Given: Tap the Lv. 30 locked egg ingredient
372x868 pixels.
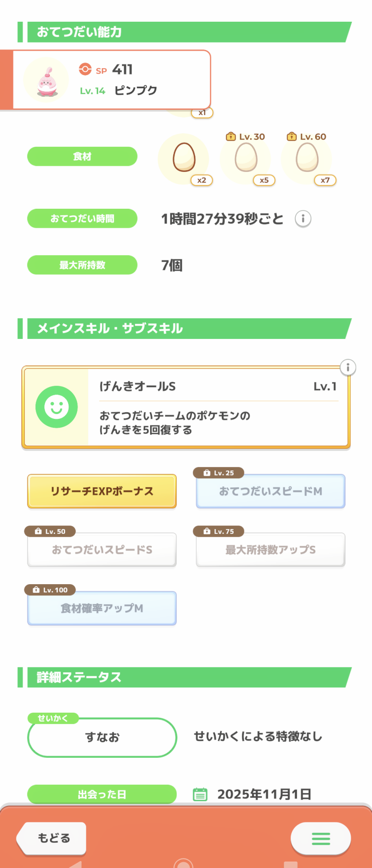Looking at the screenshot, I should coord(246,158).
